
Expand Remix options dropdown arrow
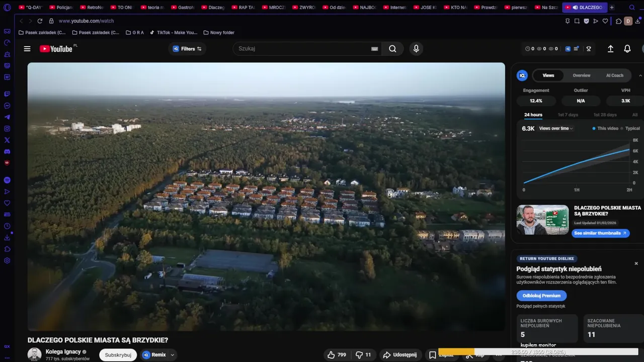[x=172, y=355]
